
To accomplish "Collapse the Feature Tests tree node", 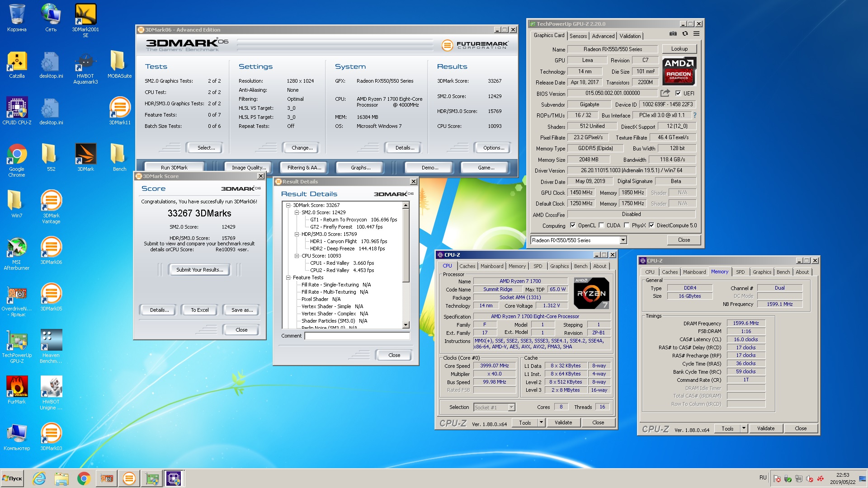I will point(288,277).
